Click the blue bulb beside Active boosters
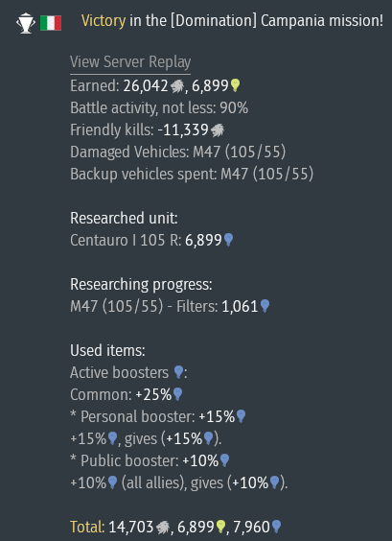 [x=178, y=372]
